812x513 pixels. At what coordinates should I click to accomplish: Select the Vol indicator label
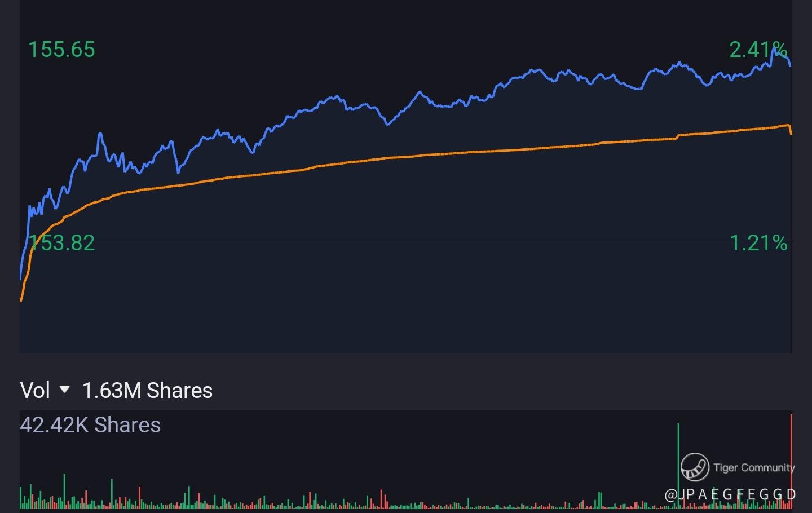(35, 390)
